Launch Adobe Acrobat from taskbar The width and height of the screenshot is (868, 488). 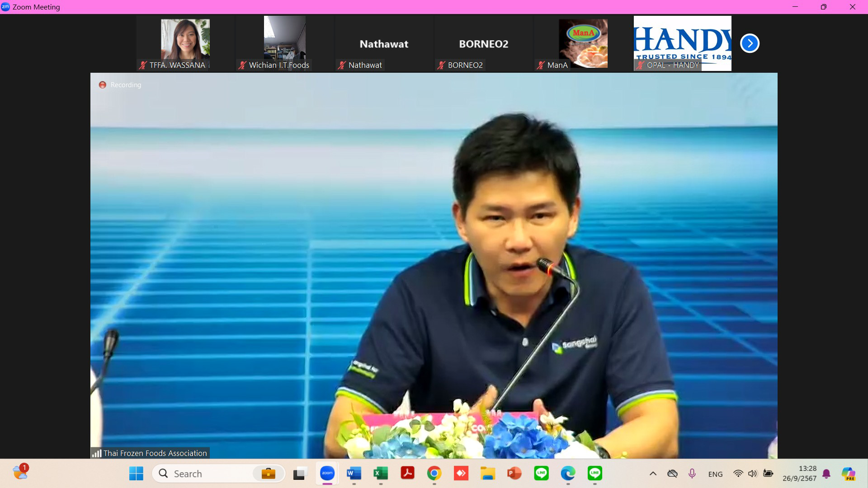click(407, 474)
